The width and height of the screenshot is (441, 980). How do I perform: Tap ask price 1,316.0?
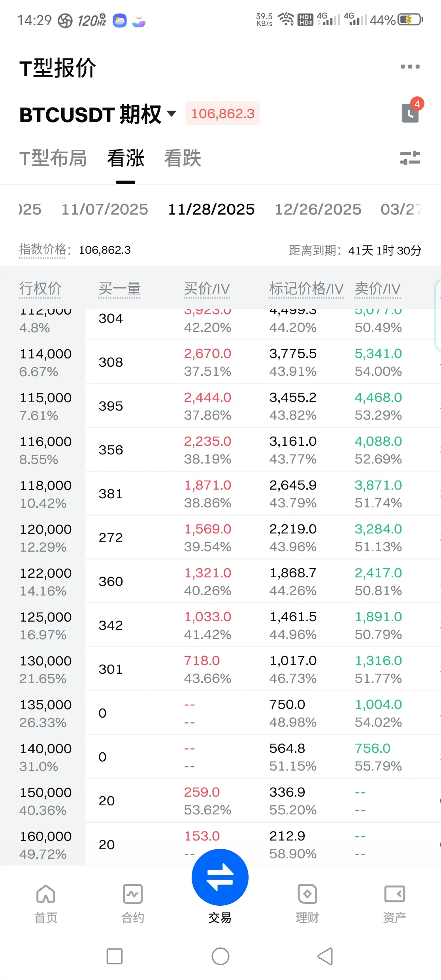tap(378, 660)
